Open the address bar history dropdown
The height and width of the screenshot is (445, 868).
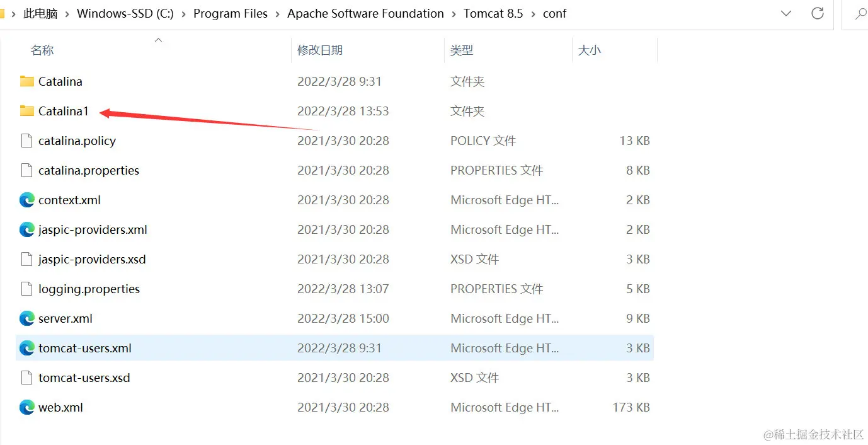pos(786,13)
